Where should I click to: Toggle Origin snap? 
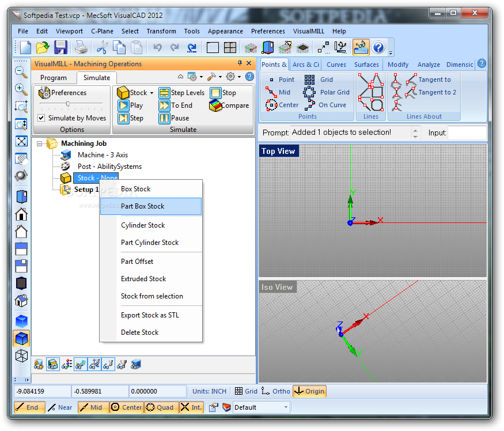click(x=309, y=391)
